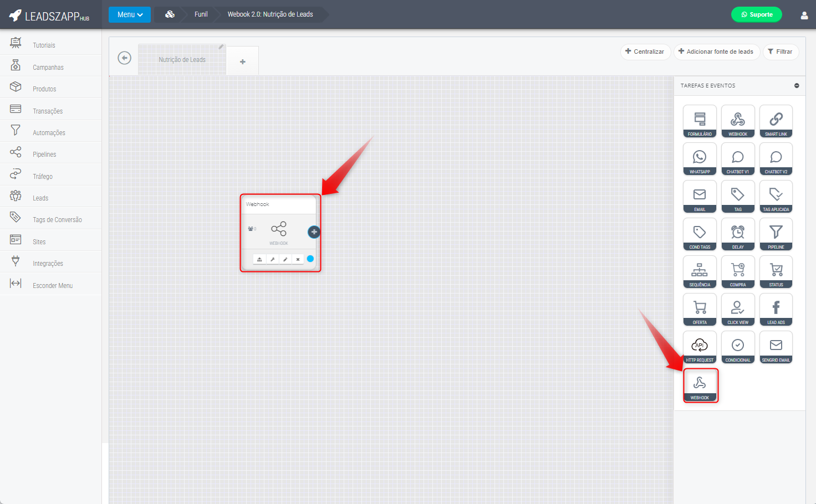Delete the Webhook node with X icon
Image resolution: width=816 pixels, height=504 pixels.
click(x=298, y=259)
